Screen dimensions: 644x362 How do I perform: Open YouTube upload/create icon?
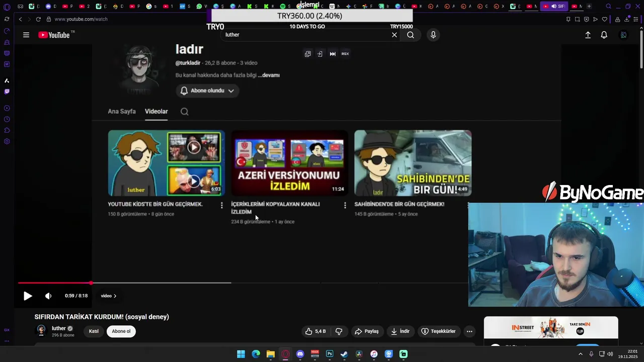[x=588, y=35]
